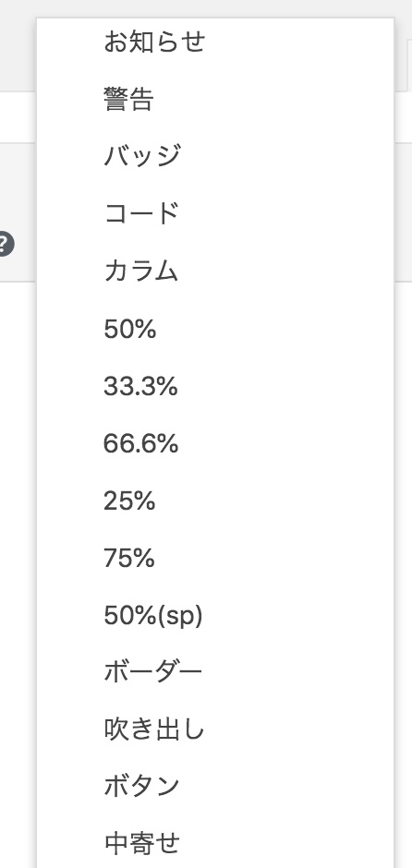Viewport: 412px width, 868px height.
Task: Choose the 警告 style option
Action: point(215,100)
